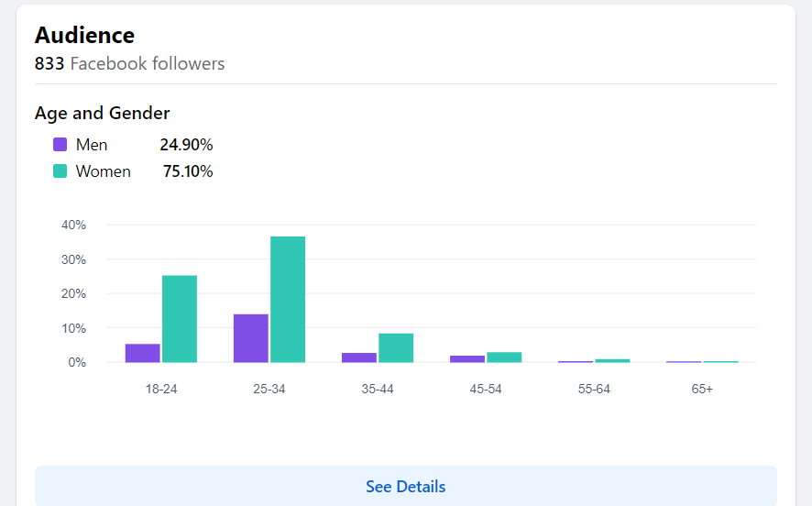Image resolution: width=812 pixels, height=506 pixels.
Task: Click the Audience section title
Action: click(x=84, y=35)
